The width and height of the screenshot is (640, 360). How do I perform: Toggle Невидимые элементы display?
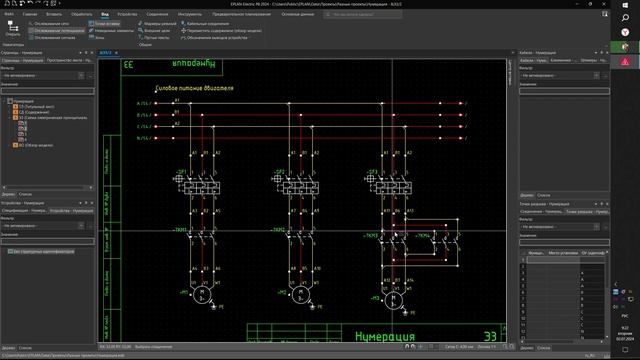(x=111, y=31)
